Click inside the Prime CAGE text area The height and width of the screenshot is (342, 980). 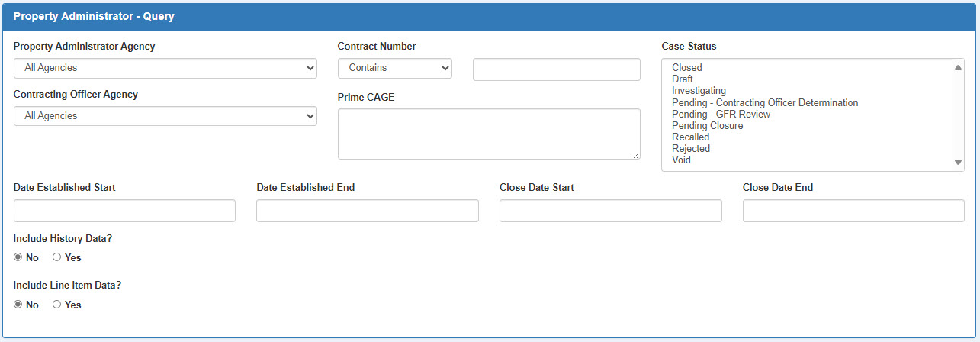488,134
